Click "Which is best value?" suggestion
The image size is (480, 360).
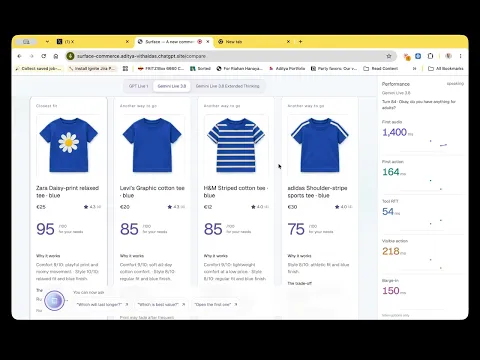point(161,304)
